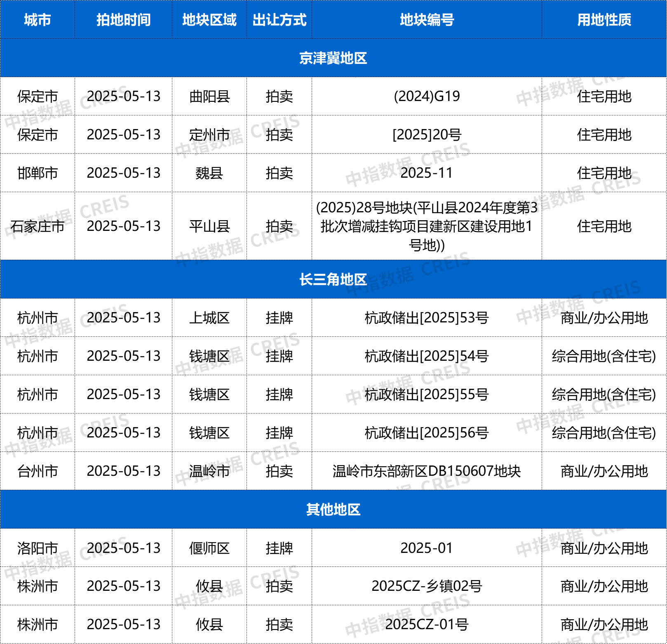Viewport: 667px width, 644px height.
Task: Click the (2024)G19 parcel number
Action: [x=427, y=96]
